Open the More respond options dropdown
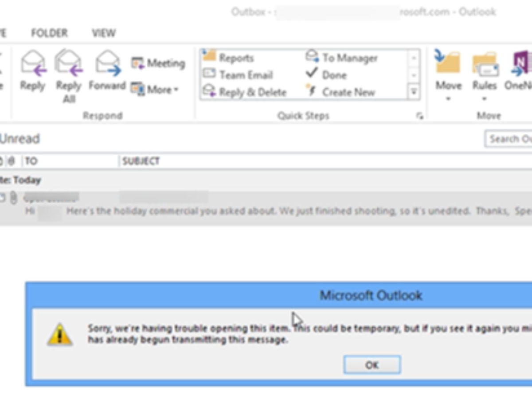This screenshot has width=532, height=399. [x=155, y=90]
